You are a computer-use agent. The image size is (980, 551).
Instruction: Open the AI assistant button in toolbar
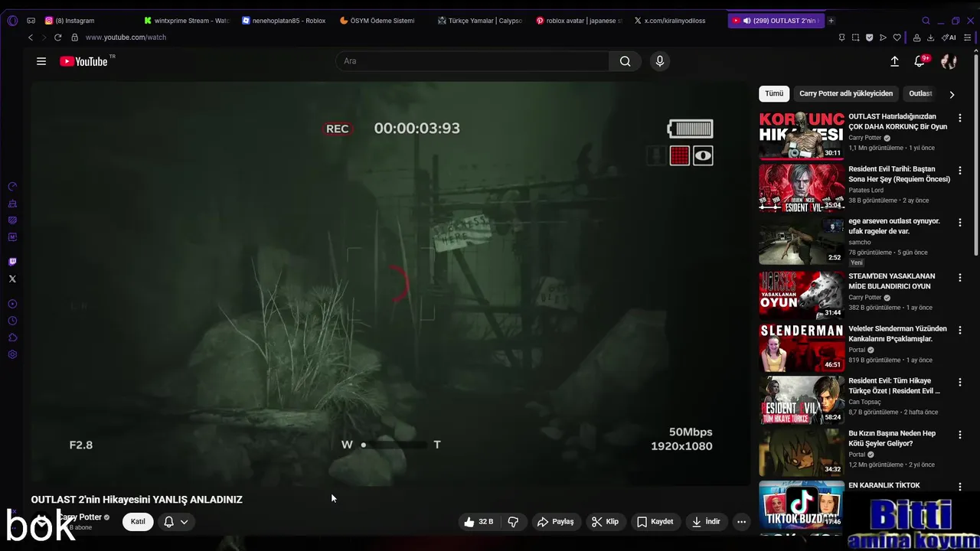950,37
